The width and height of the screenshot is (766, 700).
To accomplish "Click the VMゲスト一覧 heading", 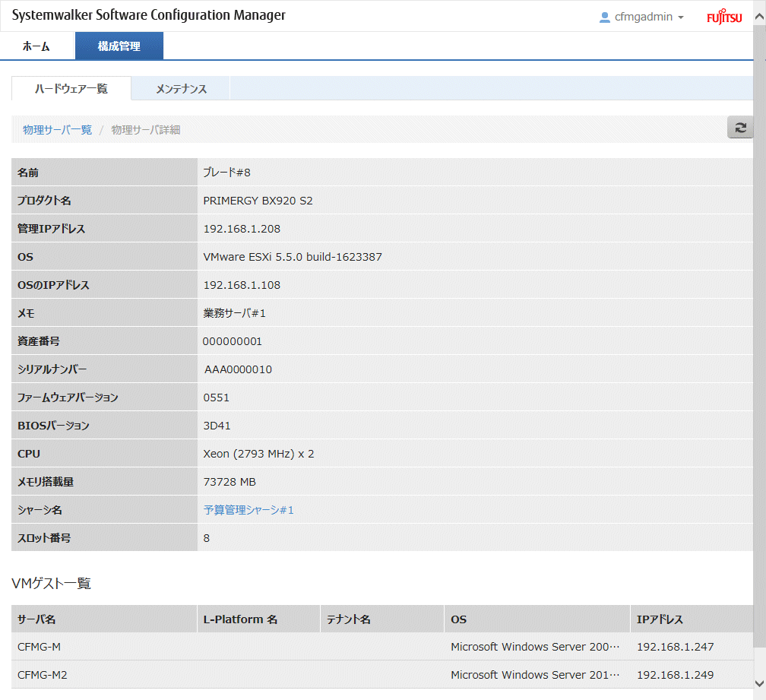I will [52, 583].
